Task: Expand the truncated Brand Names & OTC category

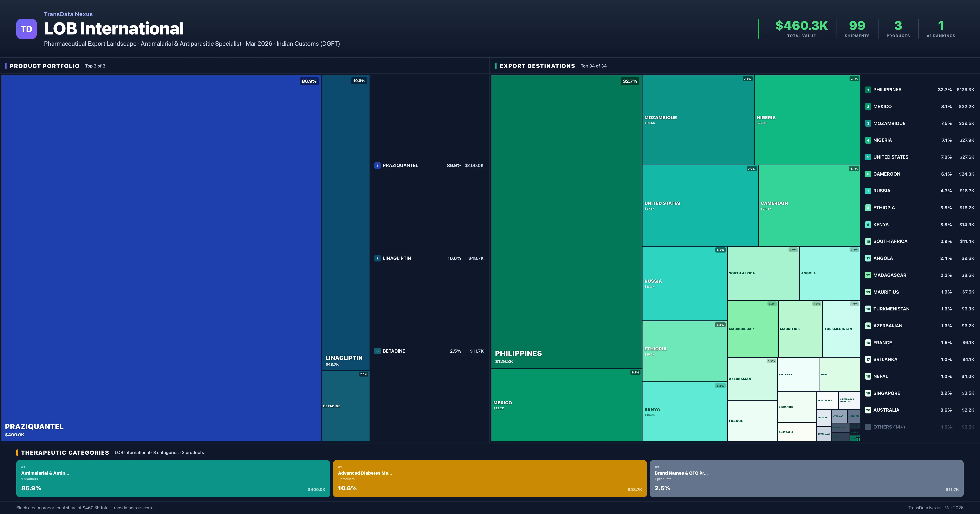Action: [x=681, y=473]
